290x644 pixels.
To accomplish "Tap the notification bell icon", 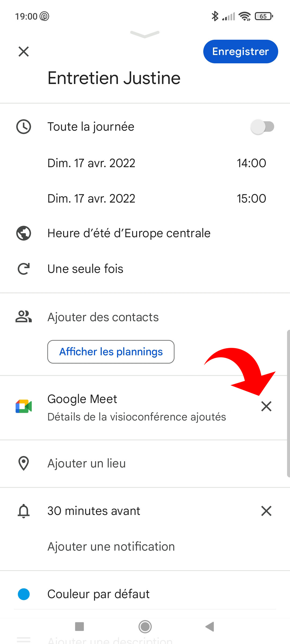I will tap(24, 511).
